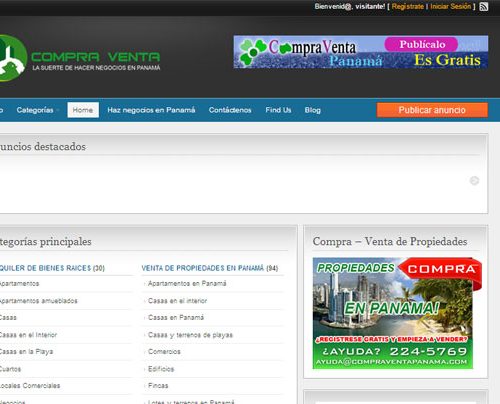Click the Propiedades Compra en Panamá image
The width and height of the screenshot is (500, 404).
pyautogui.click(x=397, y=313)
